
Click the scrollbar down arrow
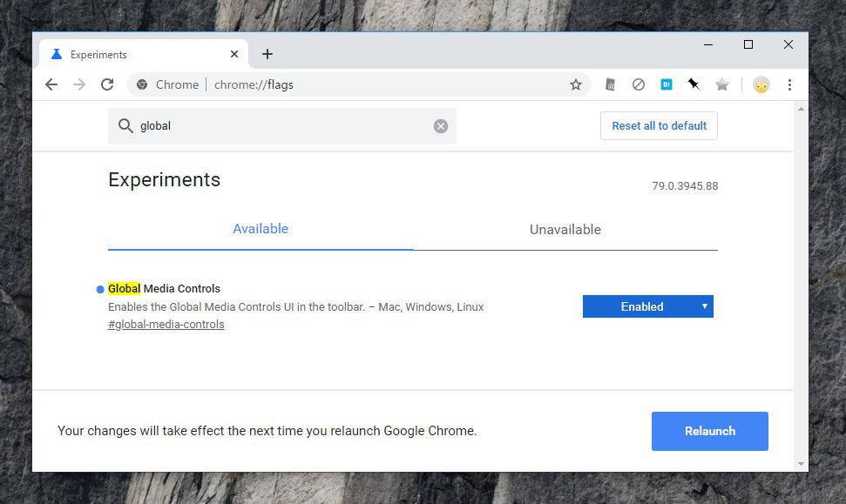[x=801, y=464]
